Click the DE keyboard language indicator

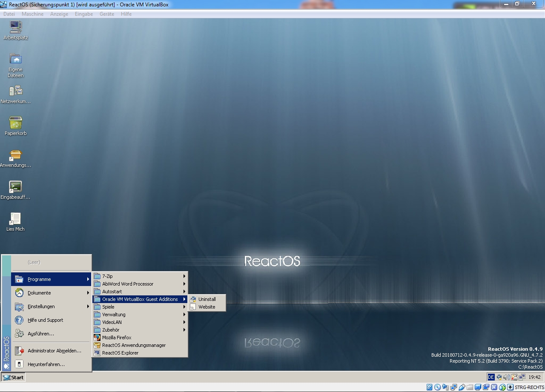click(x=491, y=377)
